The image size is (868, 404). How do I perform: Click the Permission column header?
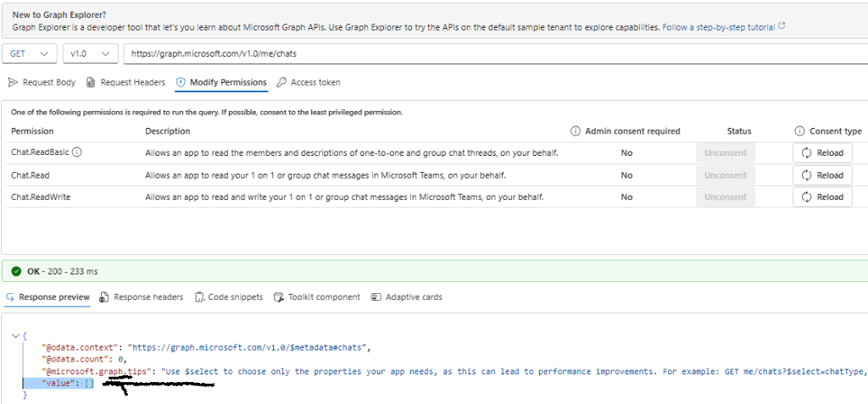pyautogui.click(x=33, y=131)
